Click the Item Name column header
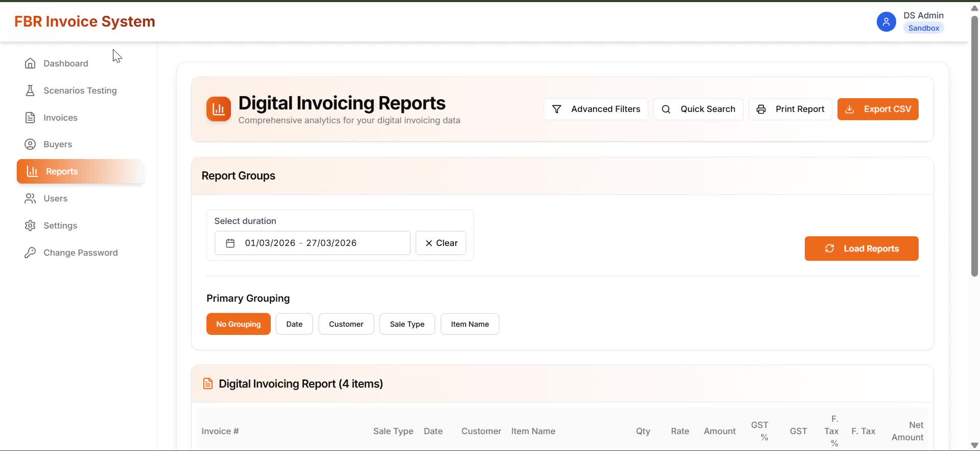The height and width of the screenshot is (451, 980). tap(533, 431)
